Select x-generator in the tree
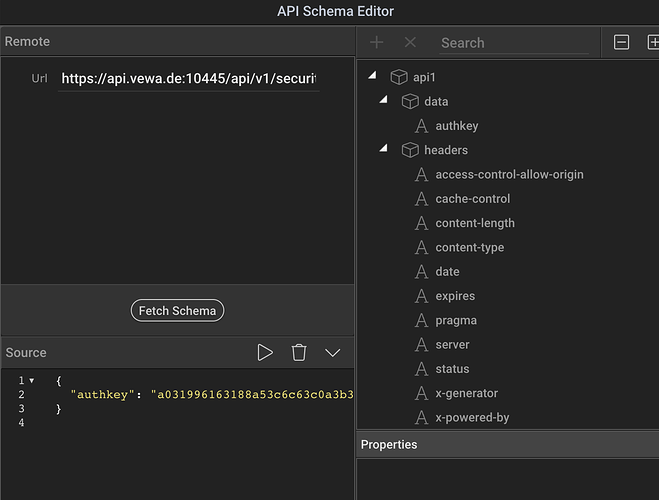Image resolution: width=659 pixels, height=500 pixels. pyautogui.click(x=467, y=393)
